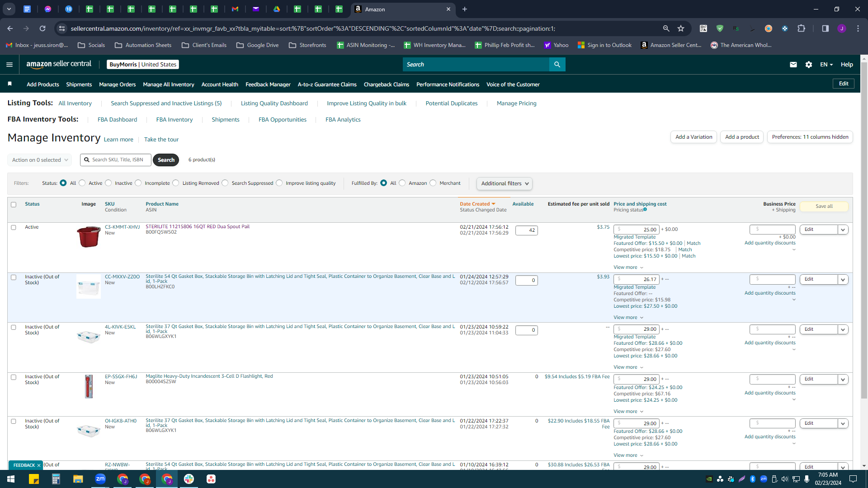
Task: Sort by the Date Created column
Action: tap(477, 204)
